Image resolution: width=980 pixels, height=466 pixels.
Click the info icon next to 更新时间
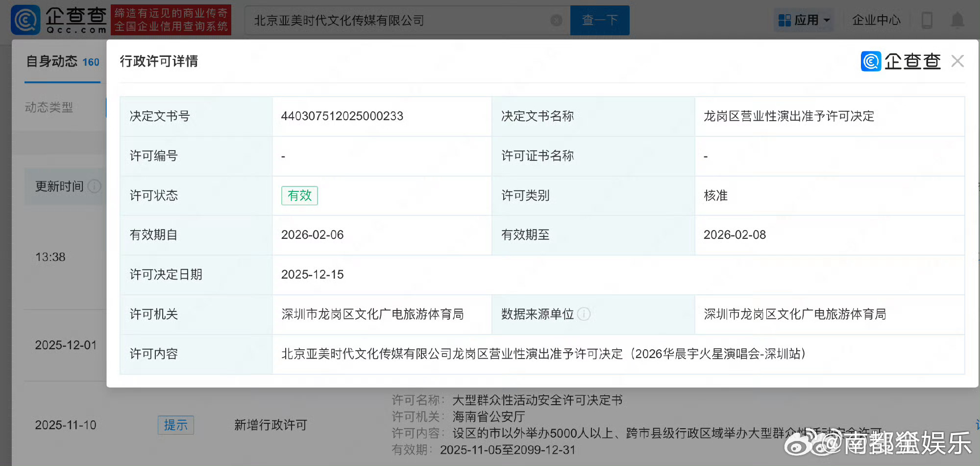94,186
